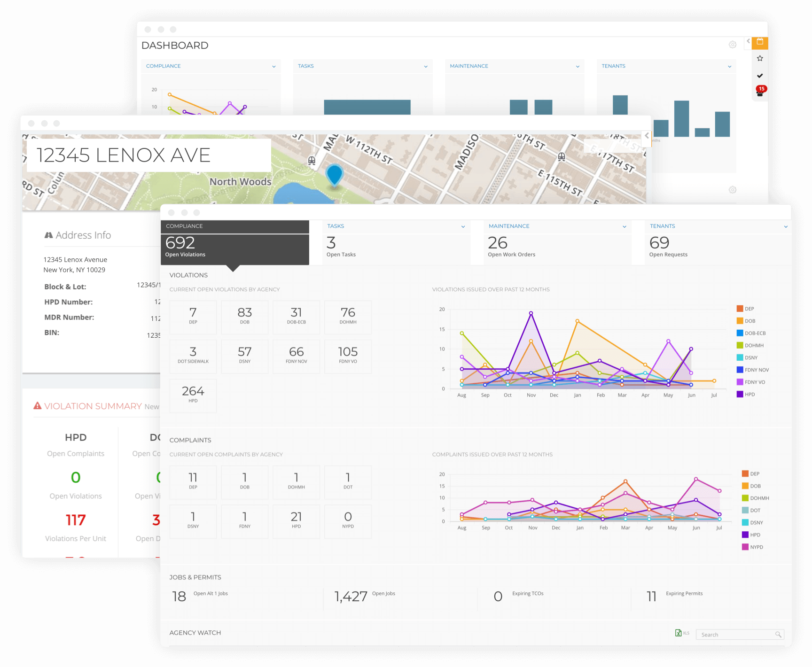Toggle FDNY VO series in violations legend

coord(751,382)
